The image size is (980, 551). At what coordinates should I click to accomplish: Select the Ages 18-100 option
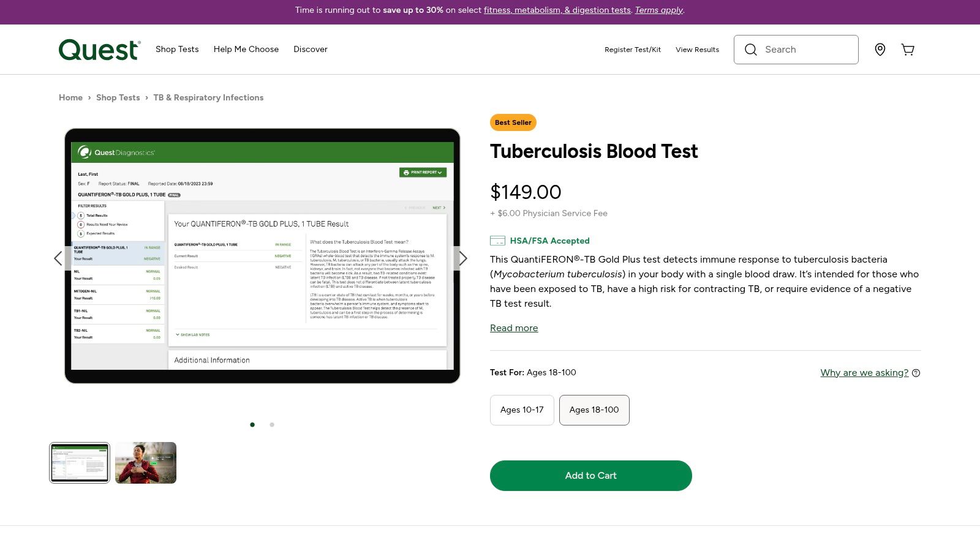[594, 410]
